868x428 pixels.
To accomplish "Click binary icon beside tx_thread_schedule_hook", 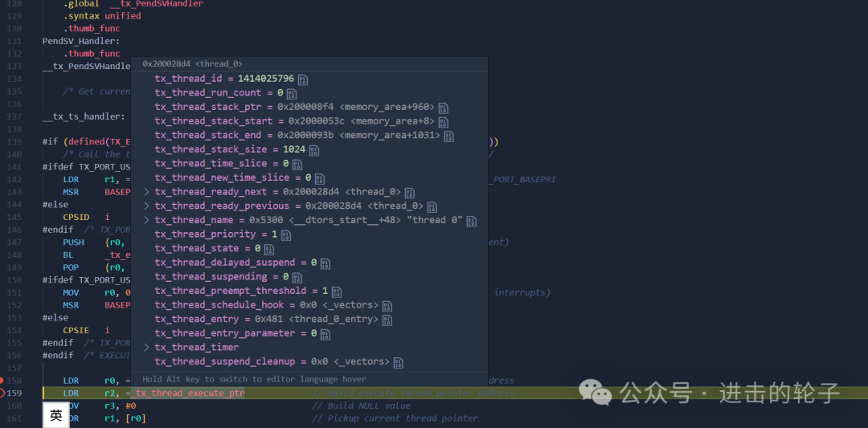I will [x=387, y=306].
